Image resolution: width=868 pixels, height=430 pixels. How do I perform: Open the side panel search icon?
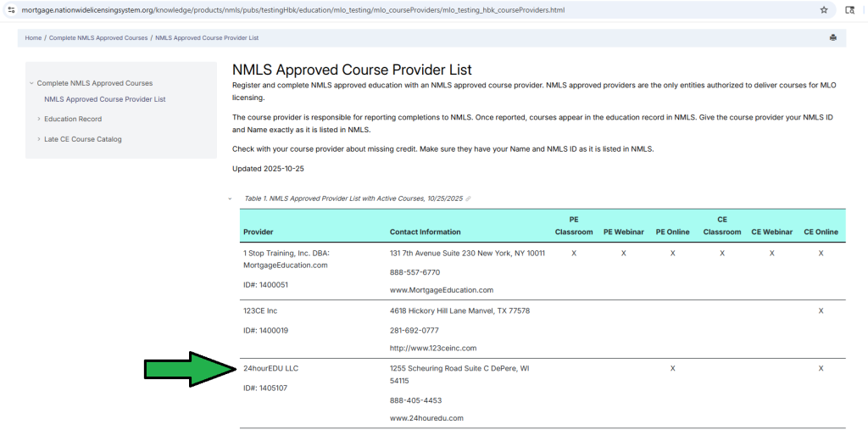pyautogui.click(x=849, y=10)
